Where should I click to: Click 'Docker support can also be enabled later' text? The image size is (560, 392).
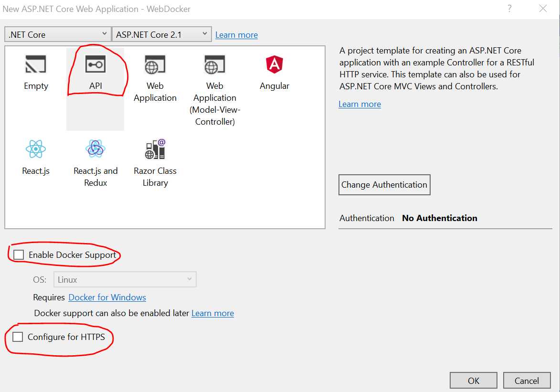tap(111, 313)
